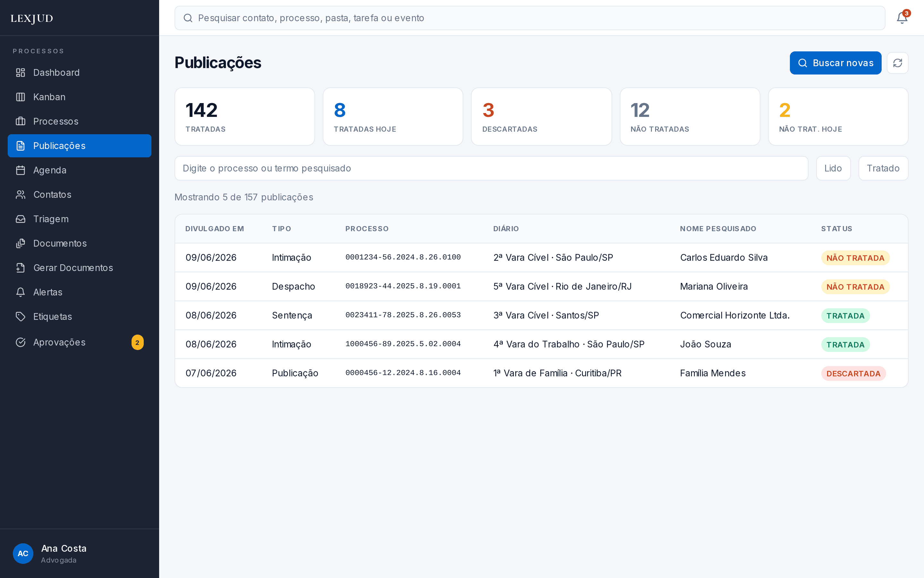
Task: Click the refresh icon button next to Buscar novas
Action: pos(897,63)
